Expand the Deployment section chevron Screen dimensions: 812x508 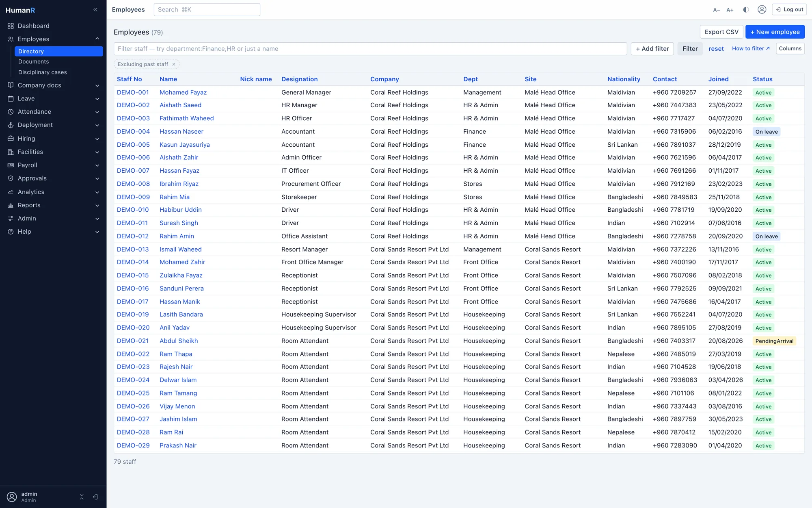[97, 125]
